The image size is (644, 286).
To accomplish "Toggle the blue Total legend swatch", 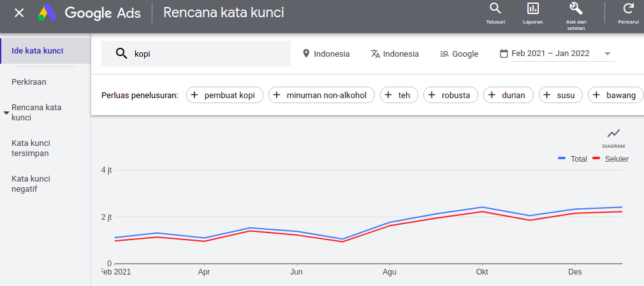I will pyautogui.click(x=562, y=159).
